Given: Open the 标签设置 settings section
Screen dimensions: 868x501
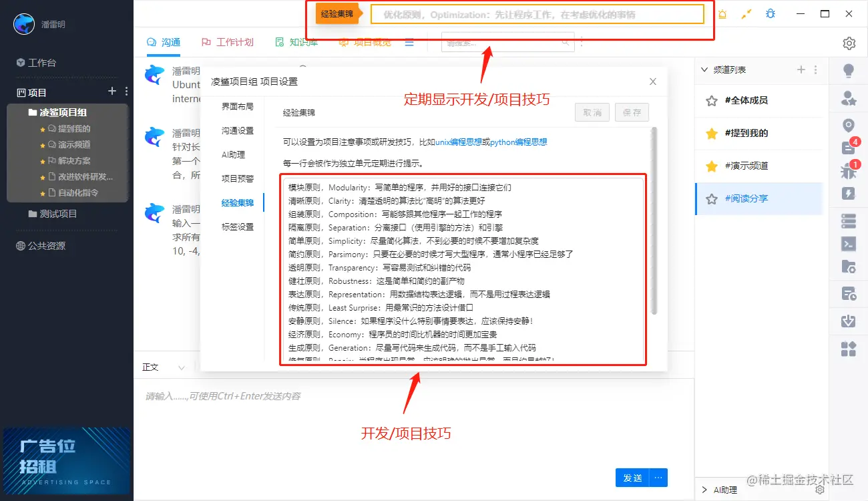Looking at the screenshot, I should click(x=238, y=226).
